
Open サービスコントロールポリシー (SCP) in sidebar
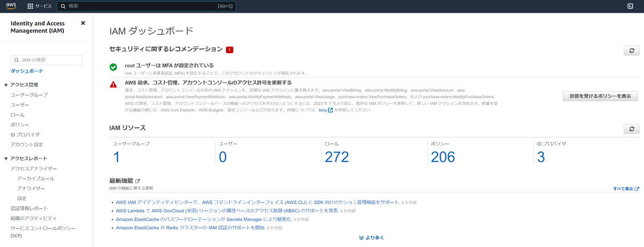coord(42,231)
